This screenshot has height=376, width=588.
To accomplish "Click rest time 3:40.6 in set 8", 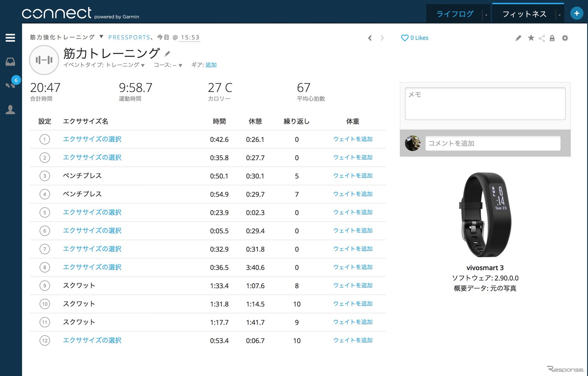I will pos(255,268).
